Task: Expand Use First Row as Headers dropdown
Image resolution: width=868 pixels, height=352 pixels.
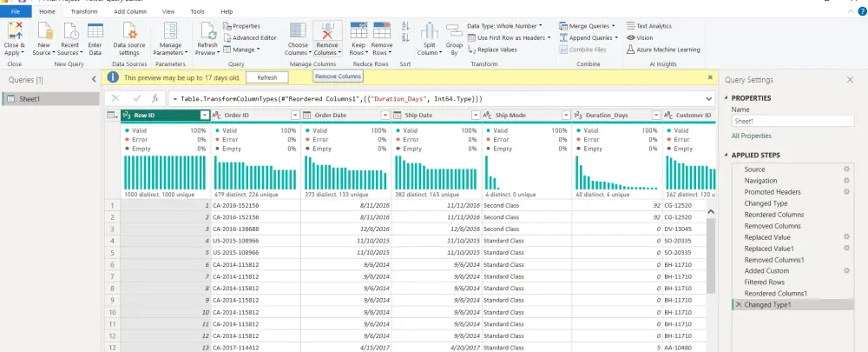Action: (x=549, y=37)
